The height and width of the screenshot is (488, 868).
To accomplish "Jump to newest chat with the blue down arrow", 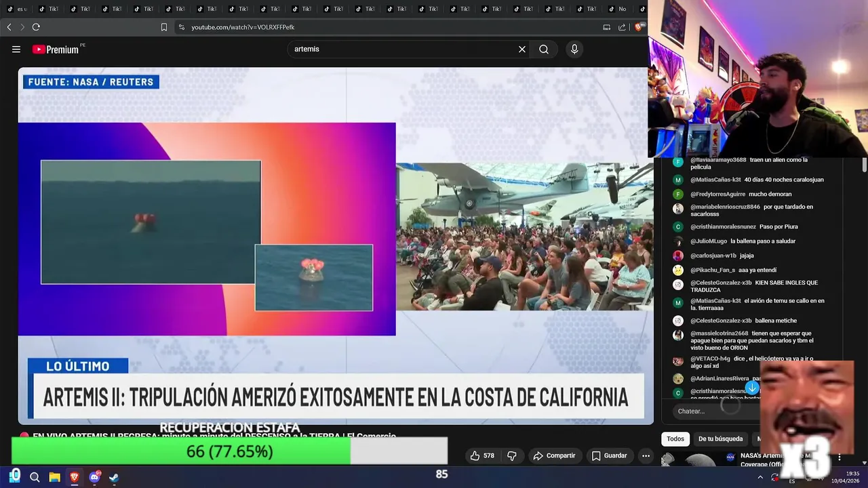I will click(x=752, y=388).
